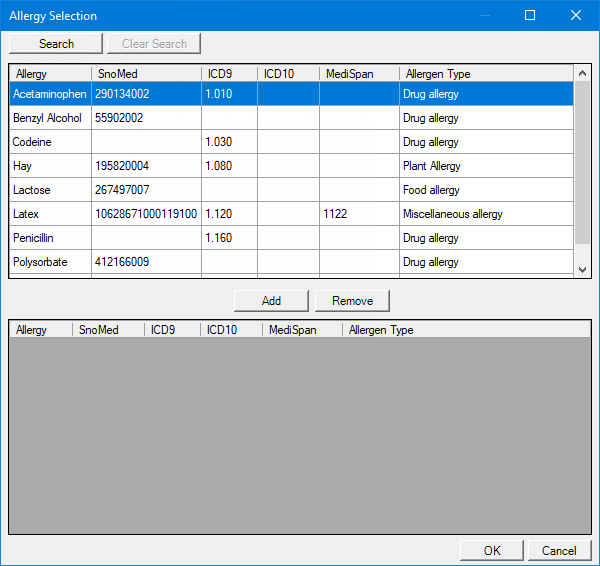600x566 pixels.
Task: Maximize the Allergy Selection window
Action: (x=530, y=15)
